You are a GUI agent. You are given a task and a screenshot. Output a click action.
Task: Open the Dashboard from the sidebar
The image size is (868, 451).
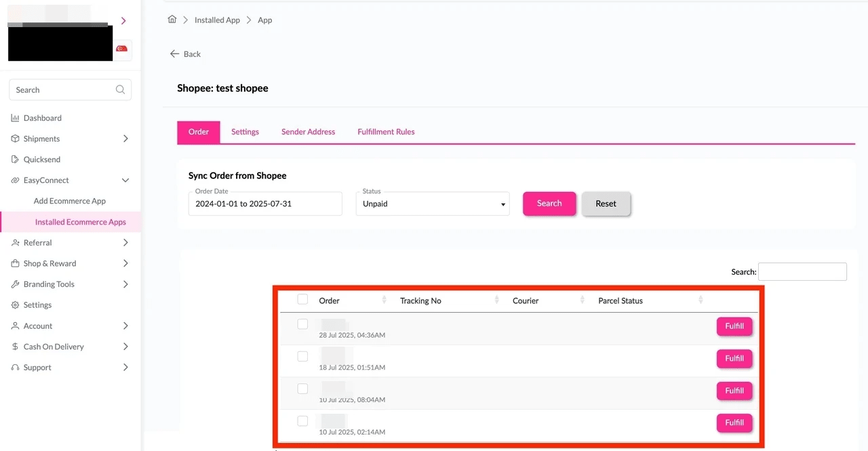(15, 117)
